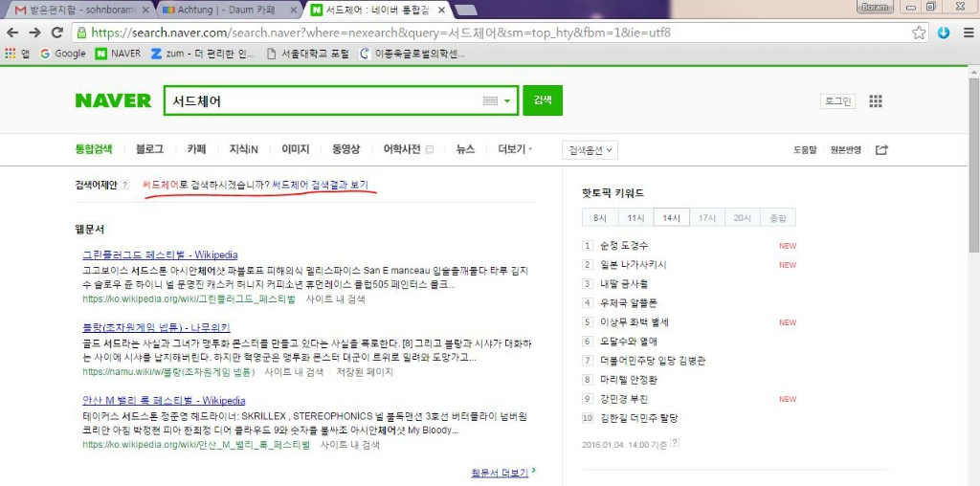Click the dictionary popup icon beside 어학사전
This screenshot has height=486, width=980.
[x=430, y=150]
